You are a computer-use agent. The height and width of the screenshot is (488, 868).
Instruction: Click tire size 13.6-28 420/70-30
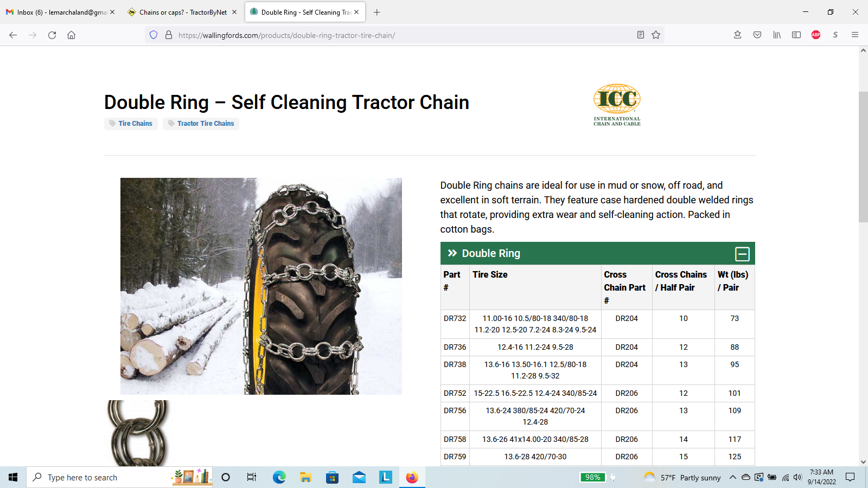535,457
